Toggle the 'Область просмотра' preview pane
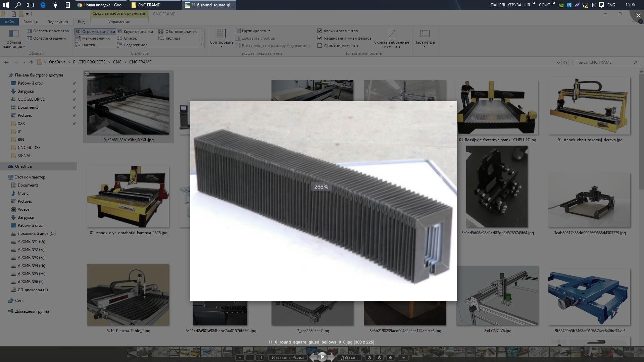 coord(48,31)
